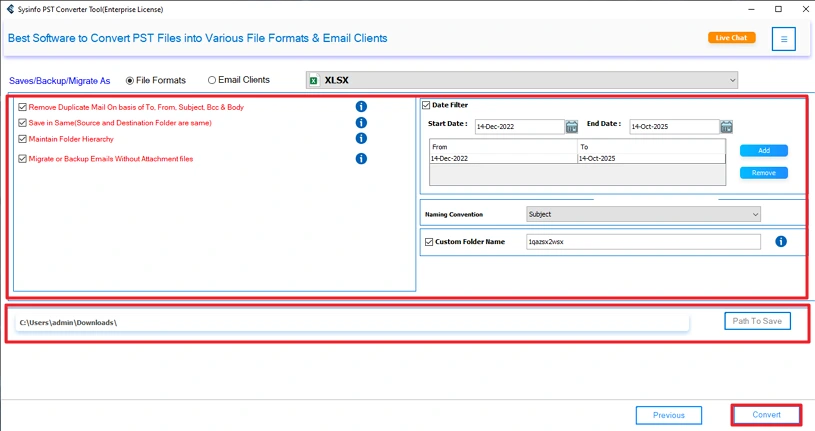Add the date range filter

[764, 150]
